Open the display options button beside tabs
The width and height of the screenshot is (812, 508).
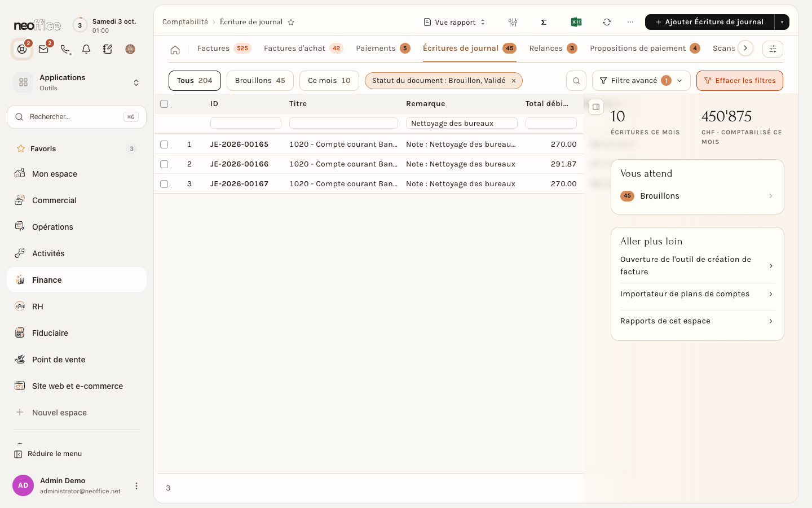point(773,49)
